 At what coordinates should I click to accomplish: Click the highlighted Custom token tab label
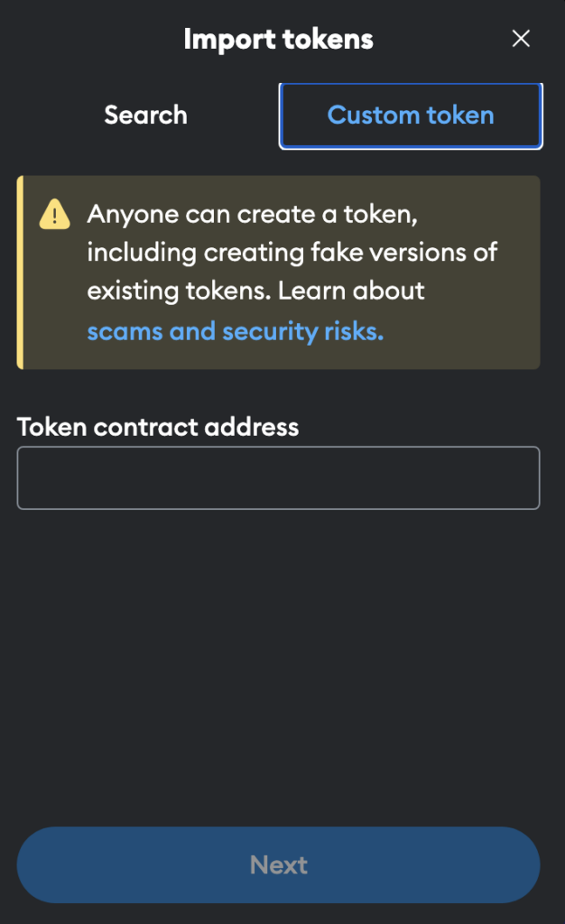(x=411, y=115)
